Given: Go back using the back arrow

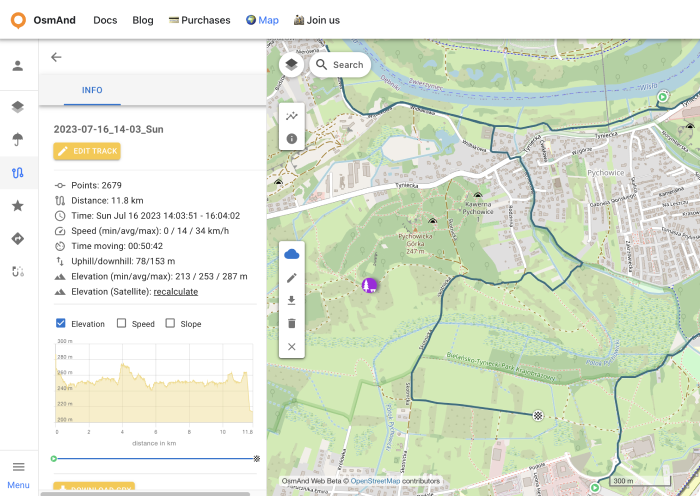Looking at the screenshot, I should pyautogui.click(x=56, y=57).
